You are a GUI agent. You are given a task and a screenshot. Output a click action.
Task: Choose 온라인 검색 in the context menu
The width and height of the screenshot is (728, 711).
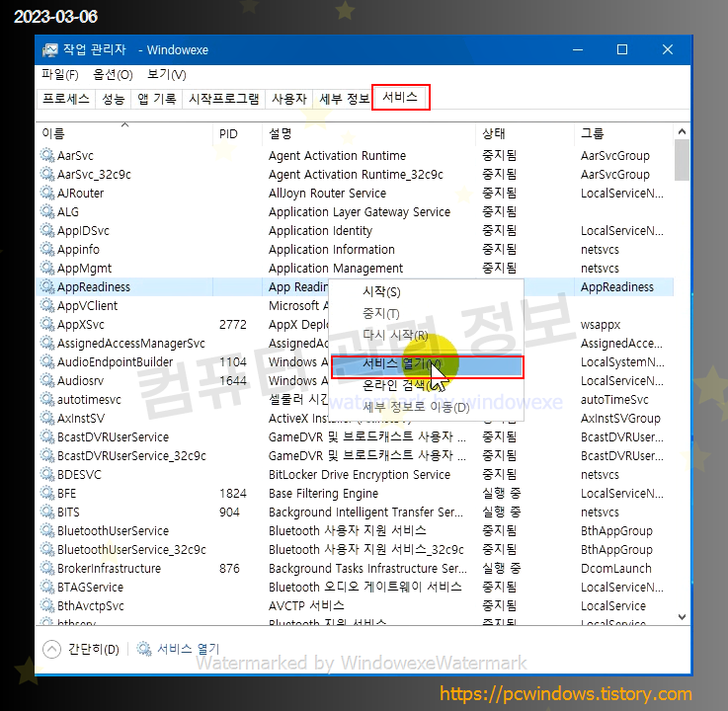tap(426, 385)
